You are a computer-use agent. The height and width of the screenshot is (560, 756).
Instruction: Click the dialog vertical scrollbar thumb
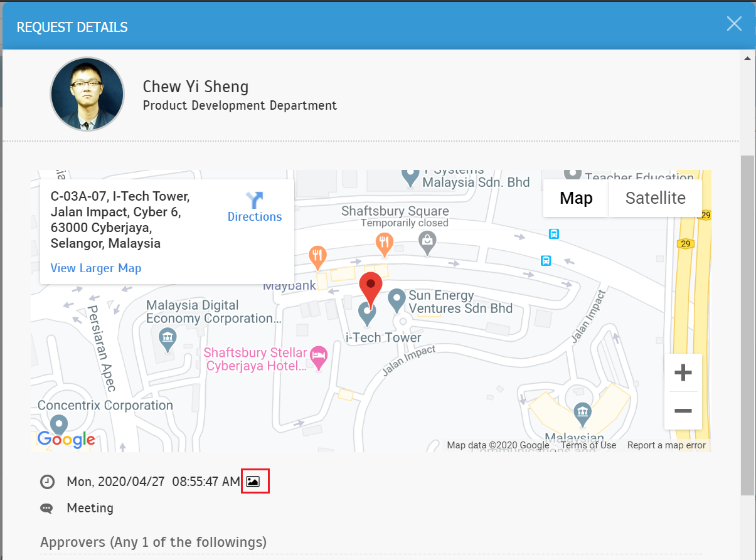(747, 325)
